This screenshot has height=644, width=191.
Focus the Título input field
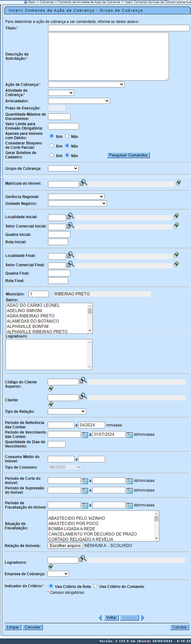point(119,28)
